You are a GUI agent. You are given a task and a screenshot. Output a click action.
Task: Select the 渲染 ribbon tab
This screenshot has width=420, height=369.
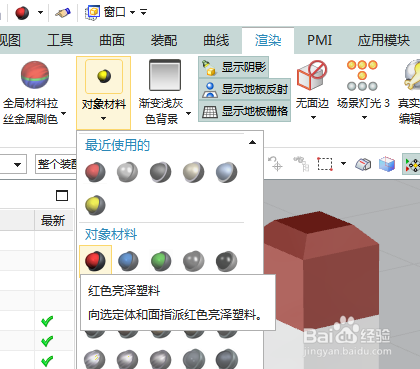tap(268, 40)
